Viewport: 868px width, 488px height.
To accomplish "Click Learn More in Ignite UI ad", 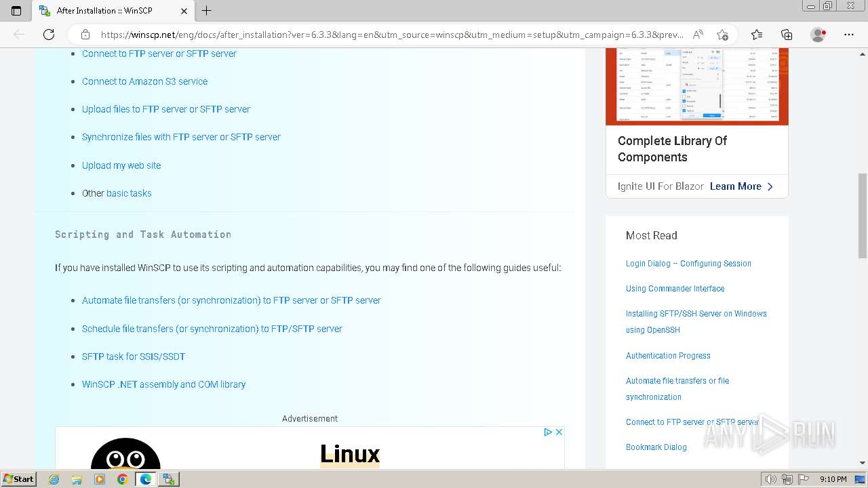I will click(x=741, y=186).
